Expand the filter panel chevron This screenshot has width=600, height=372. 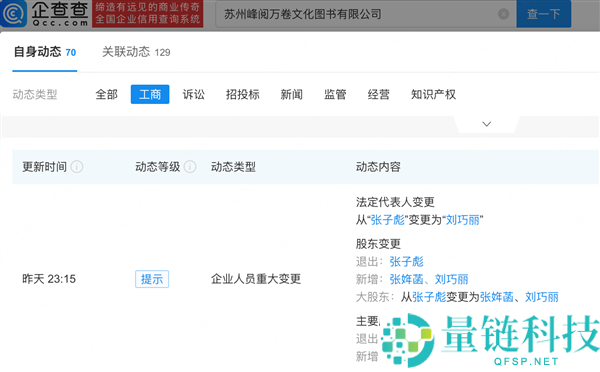click(486, 124)
